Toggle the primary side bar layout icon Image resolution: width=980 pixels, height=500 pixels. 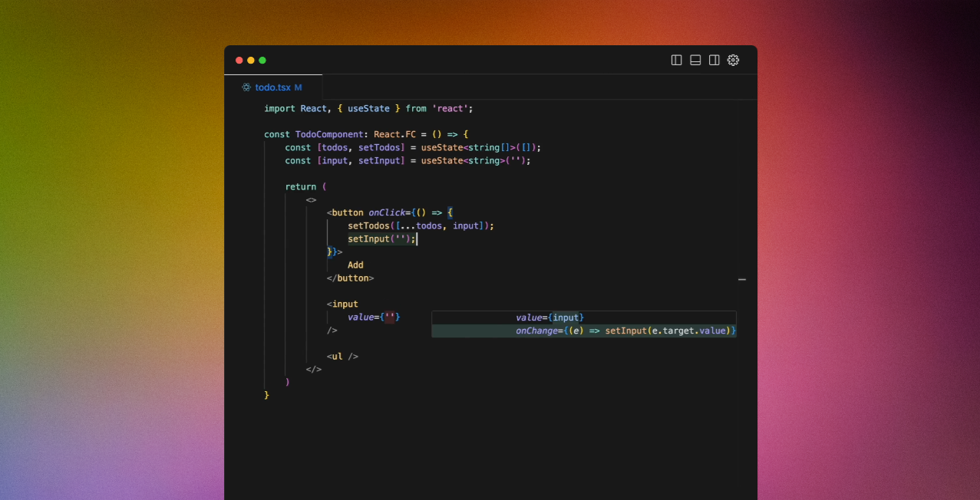(x=675, y=60)
